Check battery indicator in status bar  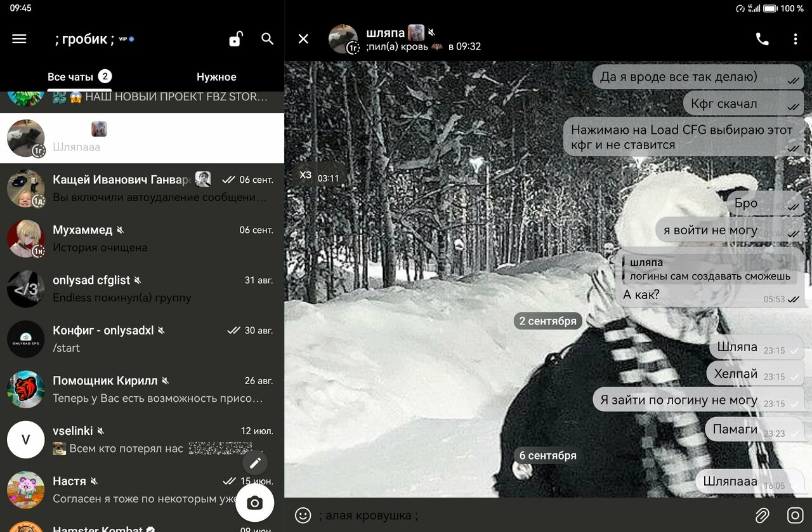(x=770, y=8)
